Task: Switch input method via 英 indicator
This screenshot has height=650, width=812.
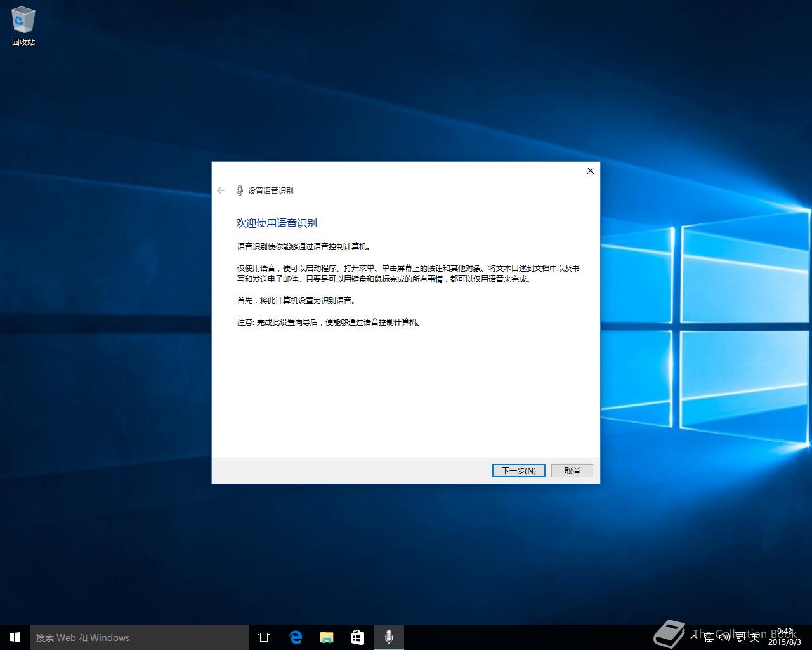Action: point(755,637)
